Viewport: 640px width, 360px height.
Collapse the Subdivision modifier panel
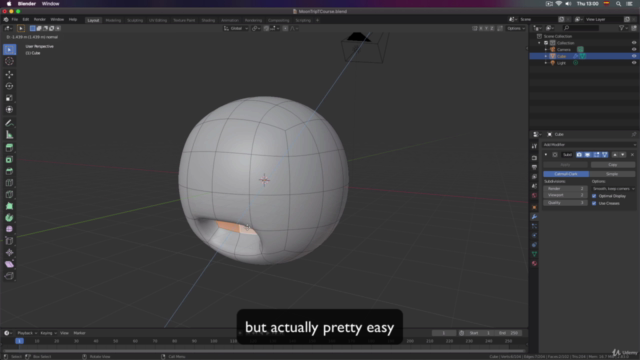(x=546, y=155)
